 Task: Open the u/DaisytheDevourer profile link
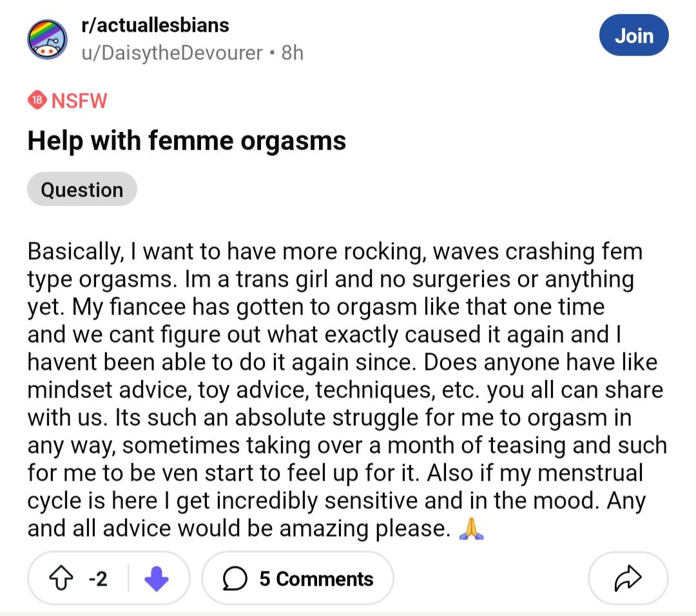tap(172, 53)
